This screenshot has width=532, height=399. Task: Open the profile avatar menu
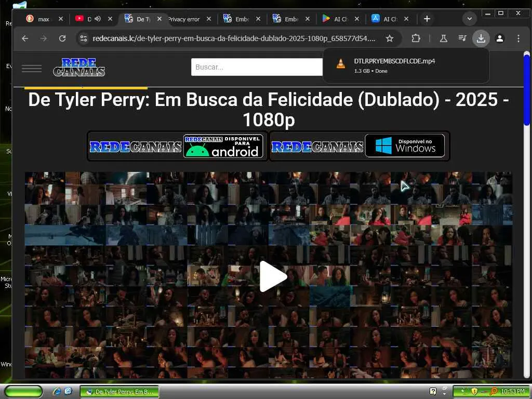499,38
